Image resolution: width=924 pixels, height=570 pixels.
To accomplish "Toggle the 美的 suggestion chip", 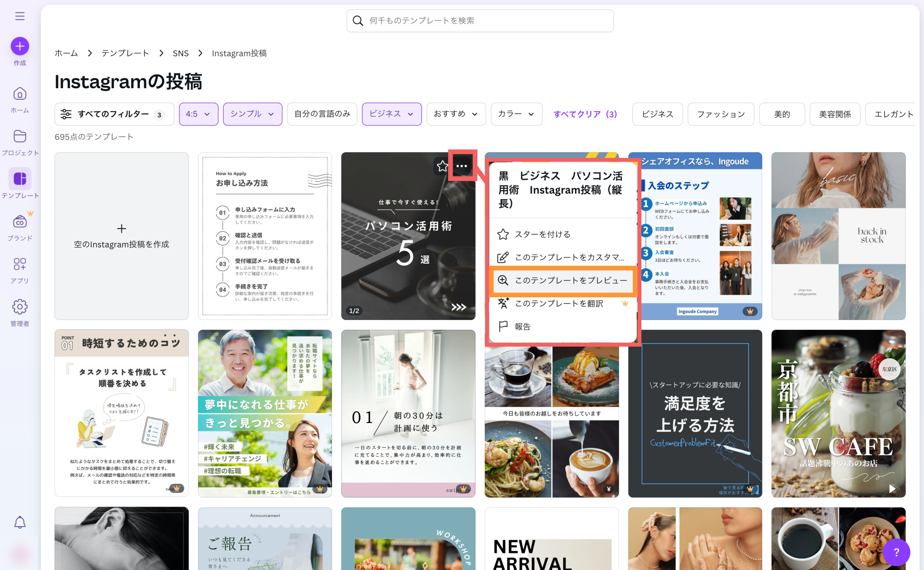I will [782, 114].
